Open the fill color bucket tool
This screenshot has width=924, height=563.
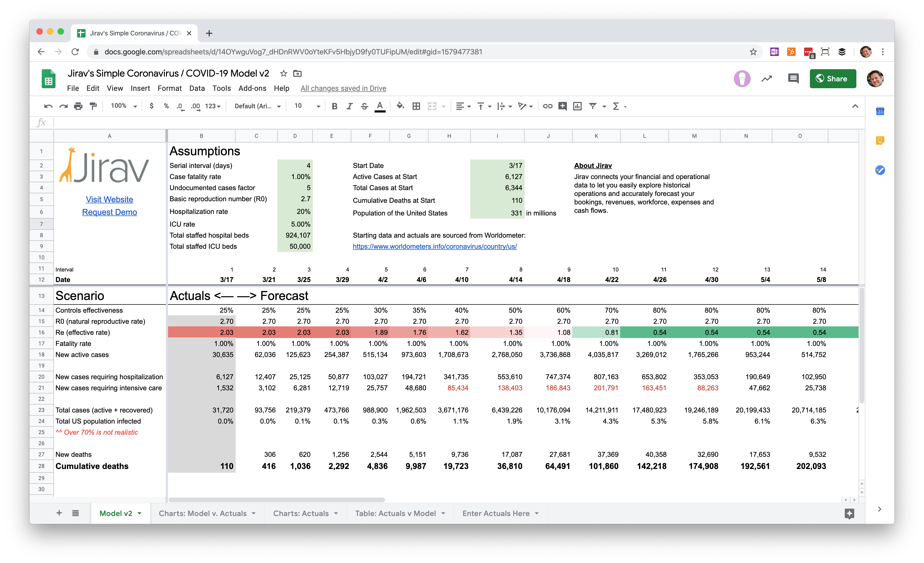coord(400,106)
